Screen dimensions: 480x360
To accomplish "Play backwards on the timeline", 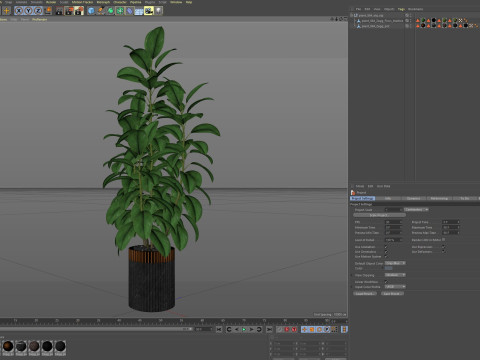I will tap(237, 329).
